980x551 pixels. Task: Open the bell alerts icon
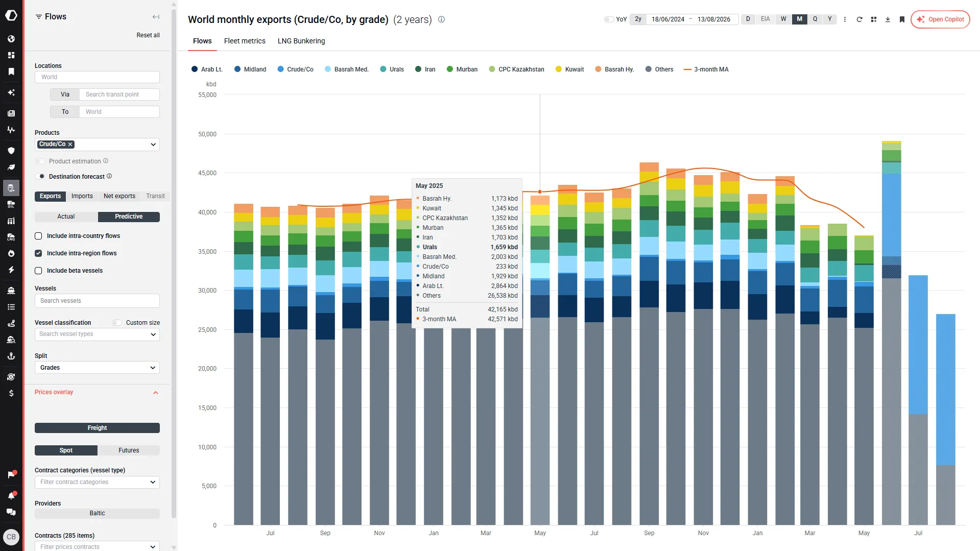[11, 495]
